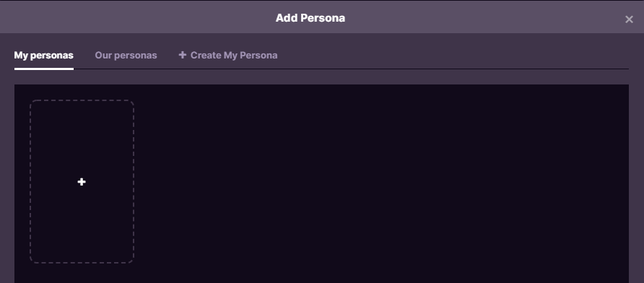The image size is (644, 283).
Task: Select the My personas tab
Action: coord(43,55)
